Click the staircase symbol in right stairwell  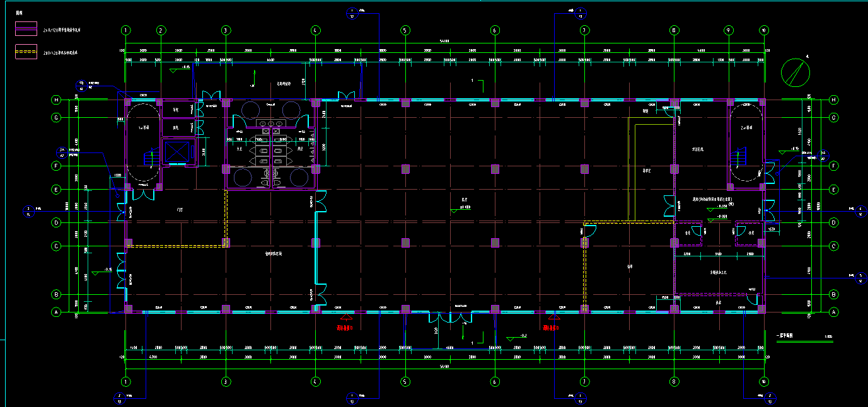[x=737, y=156]
